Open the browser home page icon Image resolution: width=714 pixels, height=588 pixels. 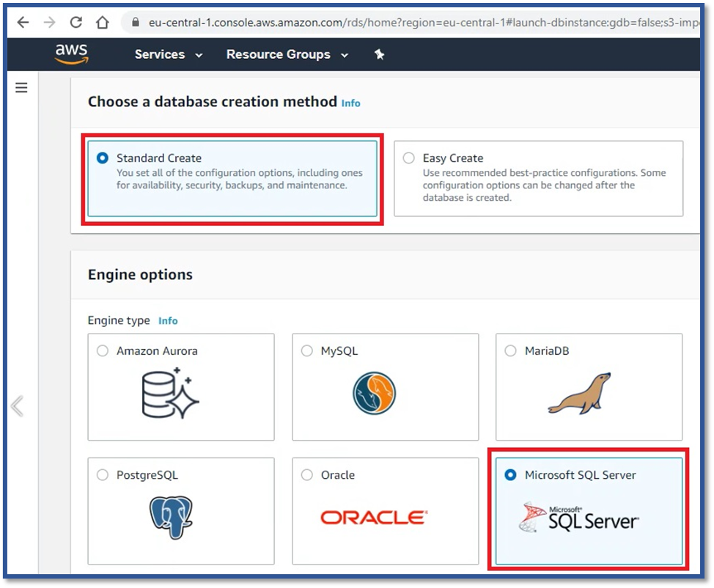(x=103, y=22)
